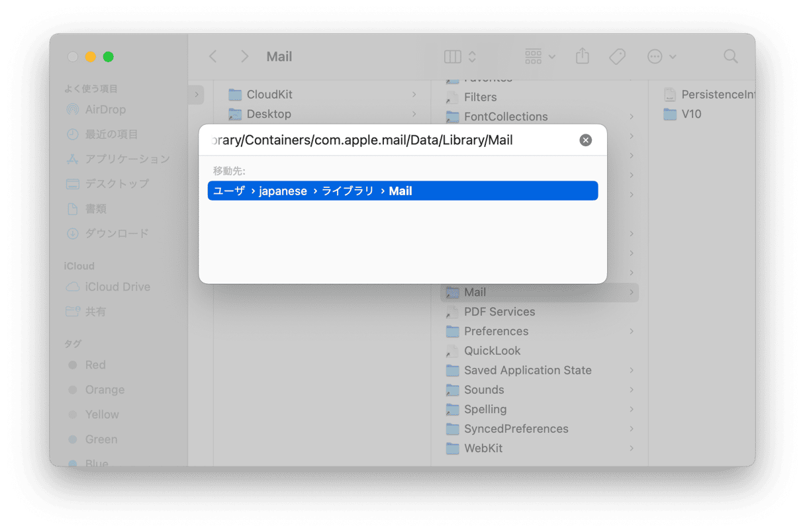This screenshot has height=532, width=805.
Task: Click the forward chevron in Finder toolbar
Action: 245,57
